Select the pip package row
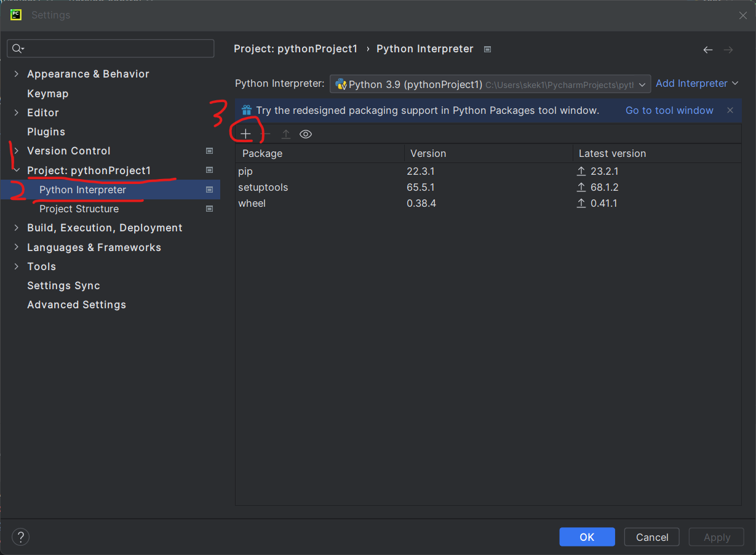 tap(488, 171)
